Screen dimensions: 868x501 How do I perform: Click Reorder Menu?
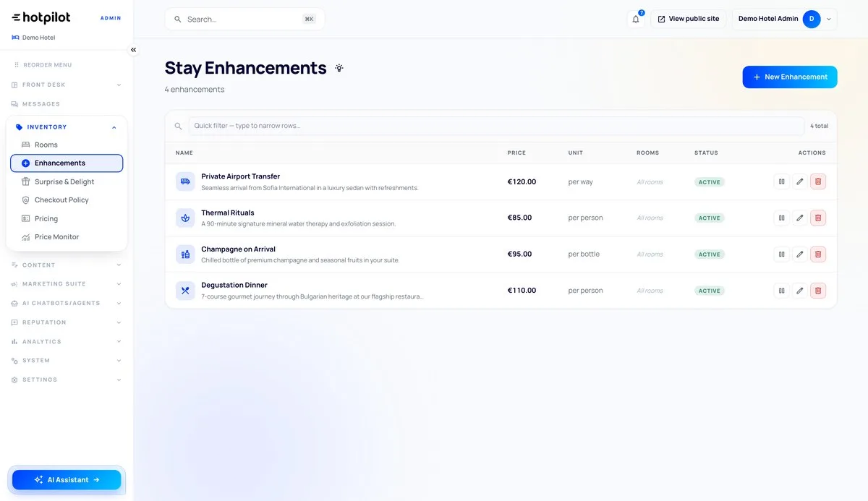[42, 65]
